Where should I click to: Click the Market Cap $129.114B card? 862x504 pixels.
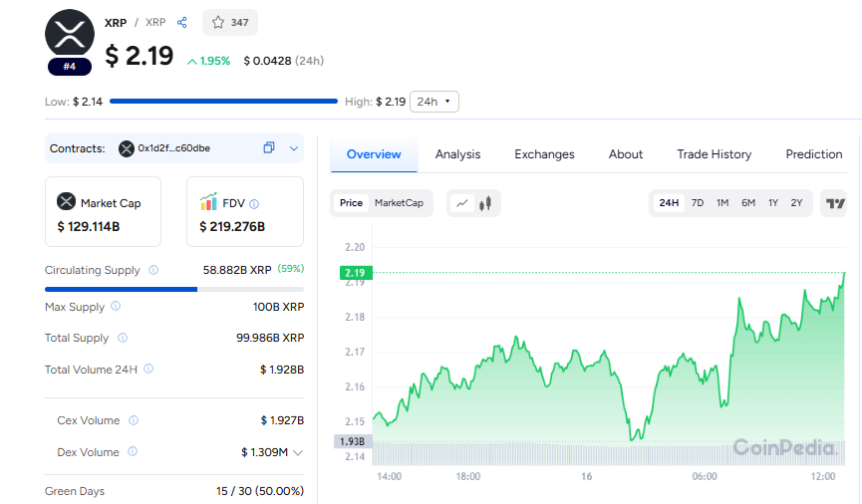pyautogui.click(x=103, y=211)
